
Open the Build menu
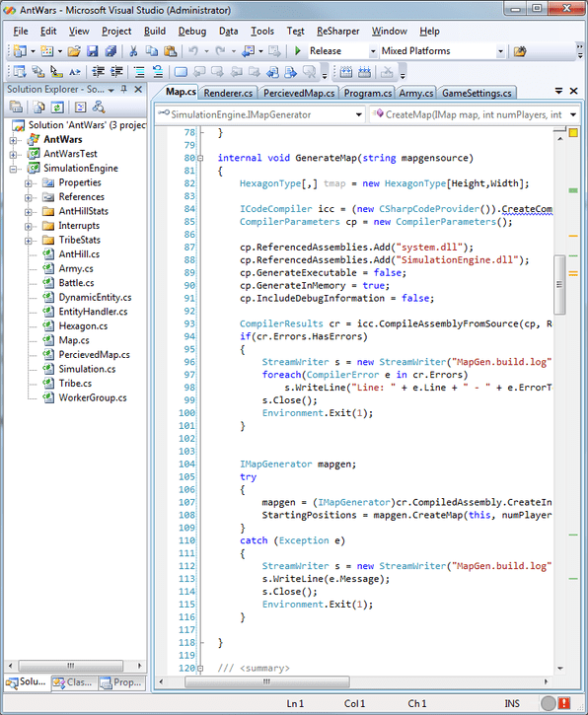coord(155,31)
